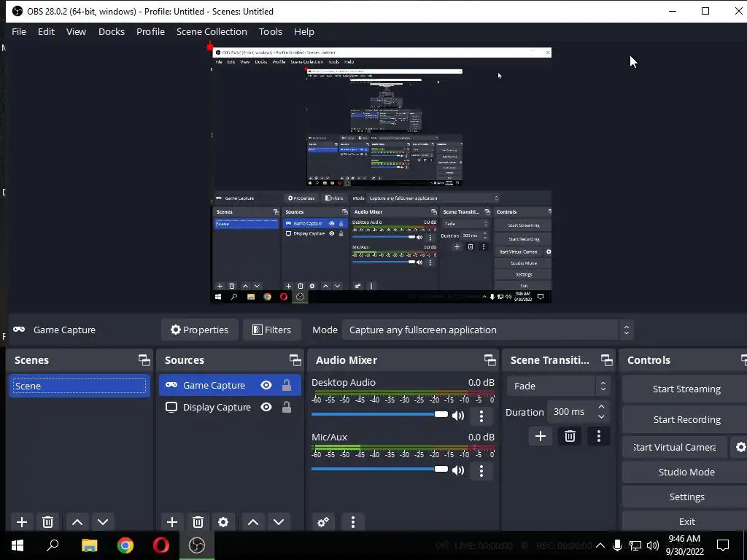Open source properties gear icon in Sources
The height and width of the screenshot is (560, 747).
click(x=223, y=522)
